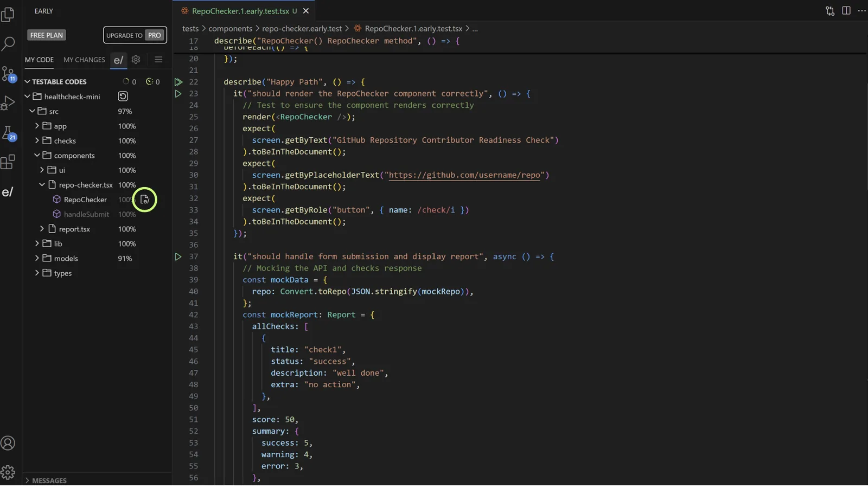The image size is (868, 488).
Task: Switch to MY CODE tab
Action: tap(39, 60)
